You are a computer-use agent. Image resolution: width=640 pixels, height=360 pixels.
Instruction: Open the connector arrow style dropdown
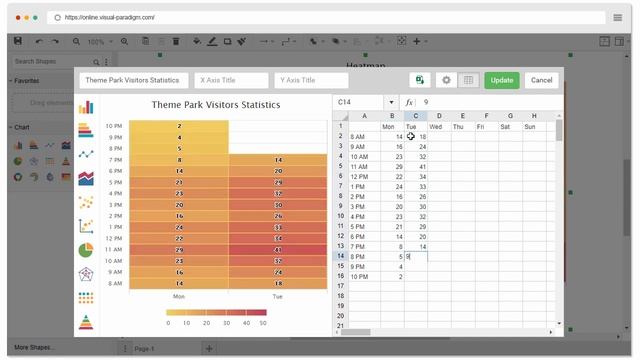pos(267,41)
